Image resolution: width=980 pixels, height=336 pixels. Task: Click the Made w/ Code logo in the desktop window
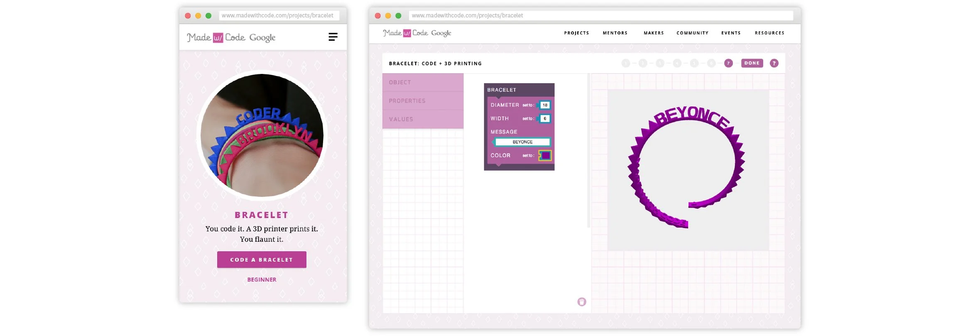click(x=405, y=33)
